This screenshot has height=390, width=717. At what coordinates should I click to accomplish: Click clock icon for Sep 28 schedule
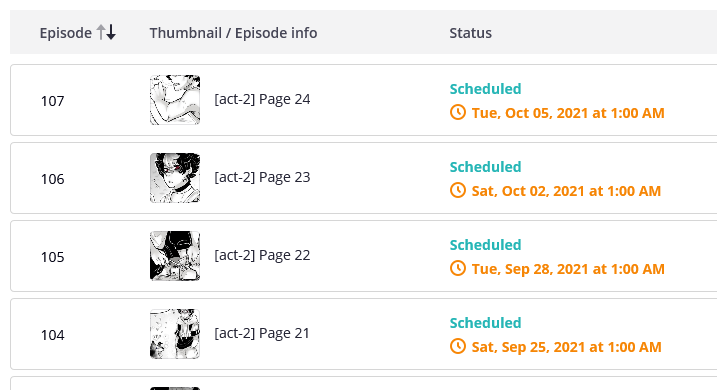[x=458, y=268]
